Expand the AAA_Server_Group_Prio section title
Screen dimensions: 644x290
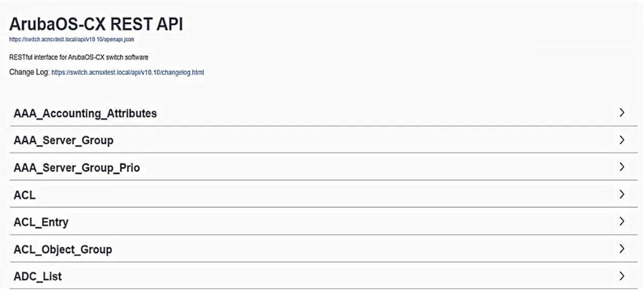77,168
